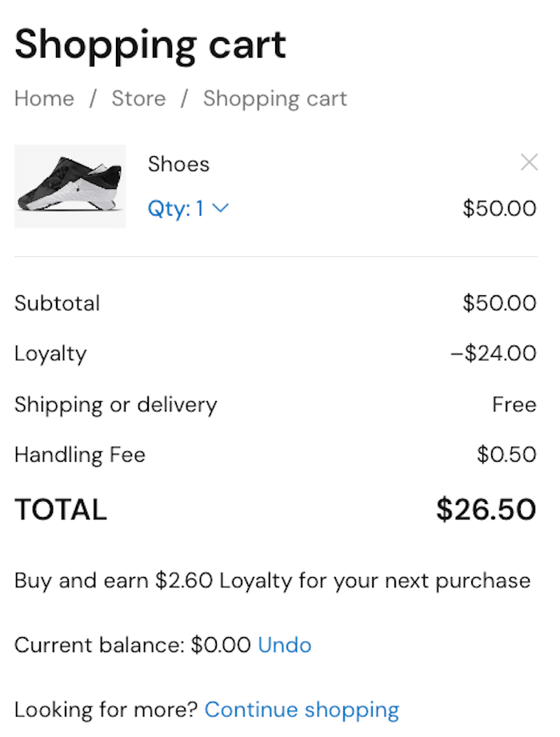560x737 pixels.
Task: Select the Shoes product name
Action: pyautogui.click(x=178, y=163)
